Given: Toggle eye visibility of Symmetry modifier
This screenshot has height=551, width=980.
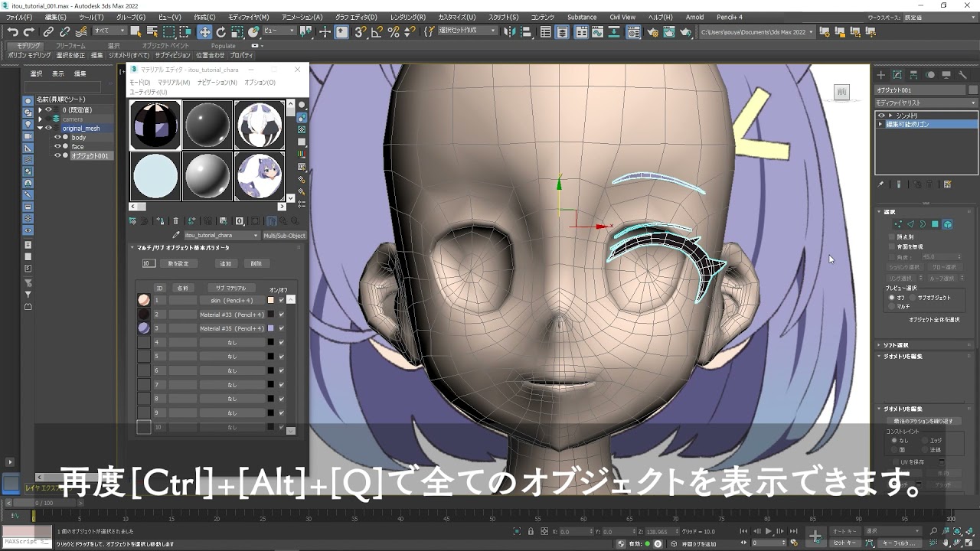Looking at the screenshot, I should 881,116.
